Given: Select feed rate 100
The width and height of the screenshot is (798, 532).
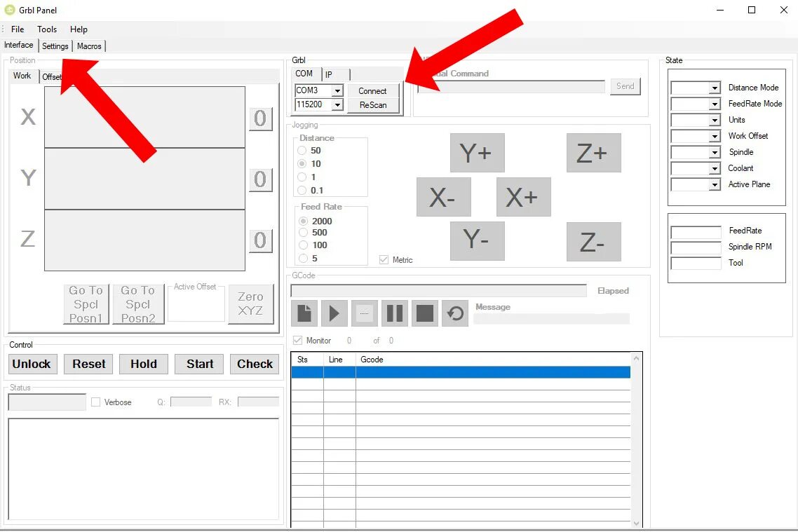Looking at the screenshot, I should pos(304,245).
